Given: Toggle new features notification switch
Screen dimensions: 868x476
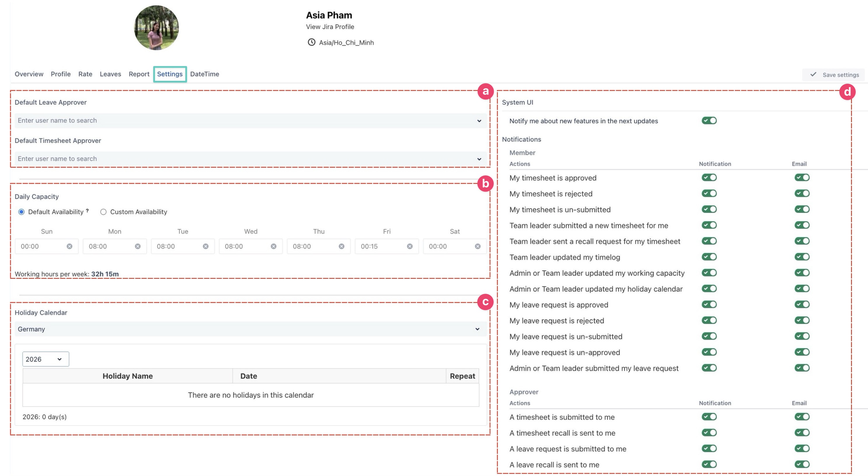Looking at the screenshot, I should (709, 120).
